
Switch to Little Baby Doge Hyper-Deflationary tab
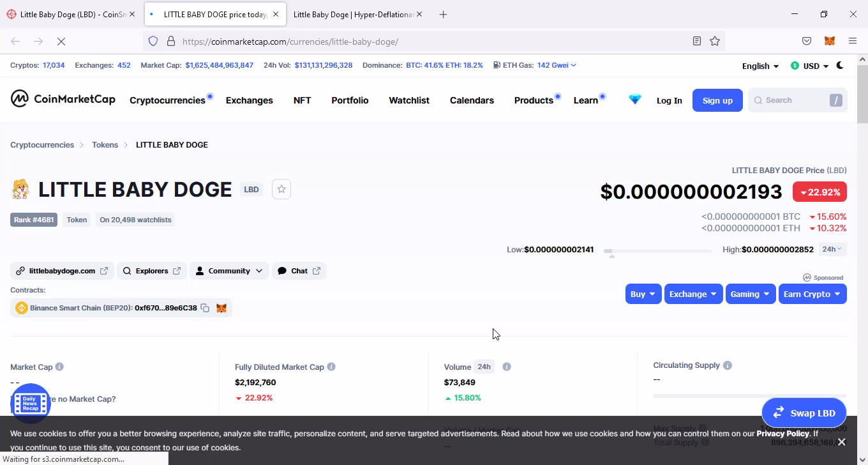[354, 14]
